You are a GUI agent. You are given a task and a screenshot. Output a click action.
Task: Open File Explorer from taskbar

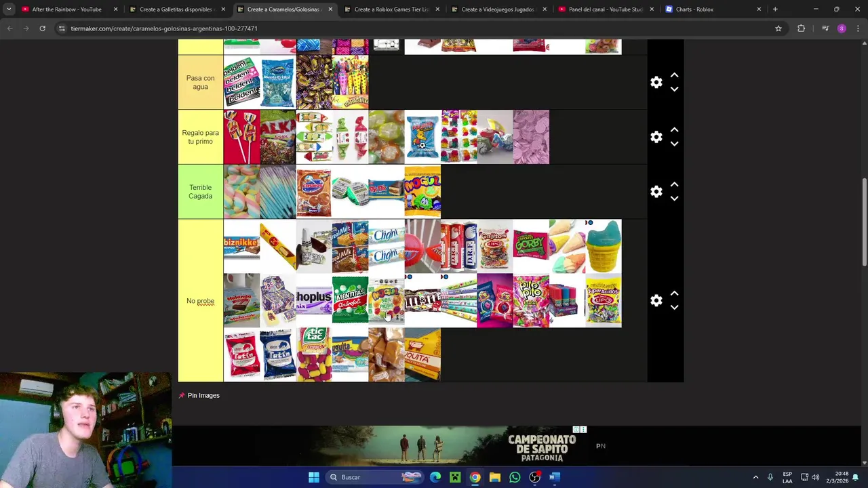pos(495,477)
